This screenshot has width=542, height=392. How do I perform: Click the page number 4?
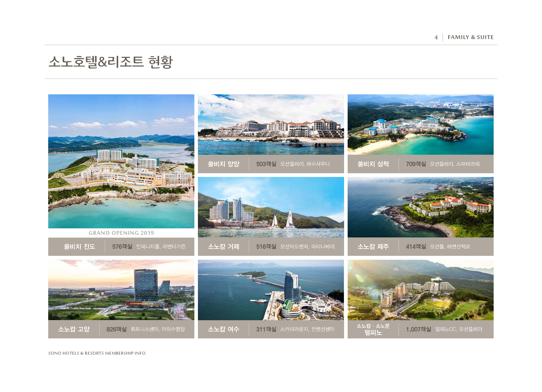pos(436,38)
